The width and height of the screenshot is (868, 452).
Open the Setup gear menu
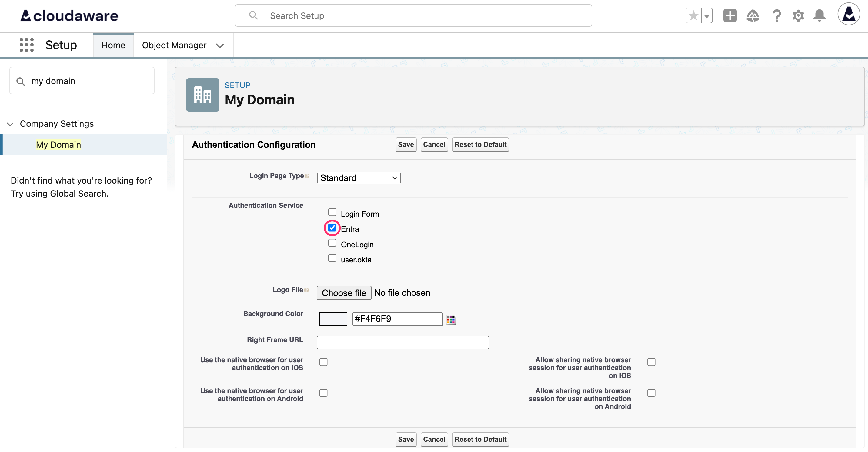coord(798,15)
